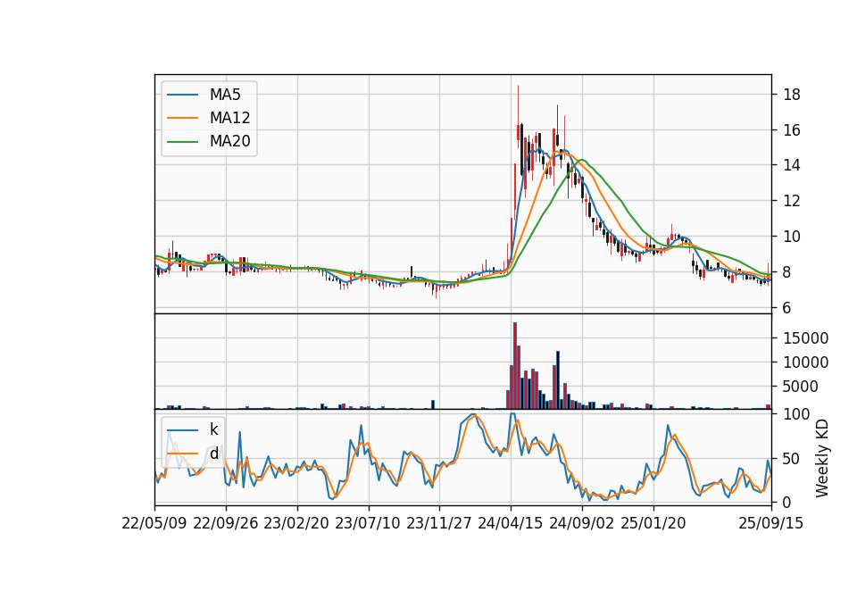Image resolution: width=857 pixels, height=616 pixels.
Task: Click the price axis label 8
Action: pos(787,272)
